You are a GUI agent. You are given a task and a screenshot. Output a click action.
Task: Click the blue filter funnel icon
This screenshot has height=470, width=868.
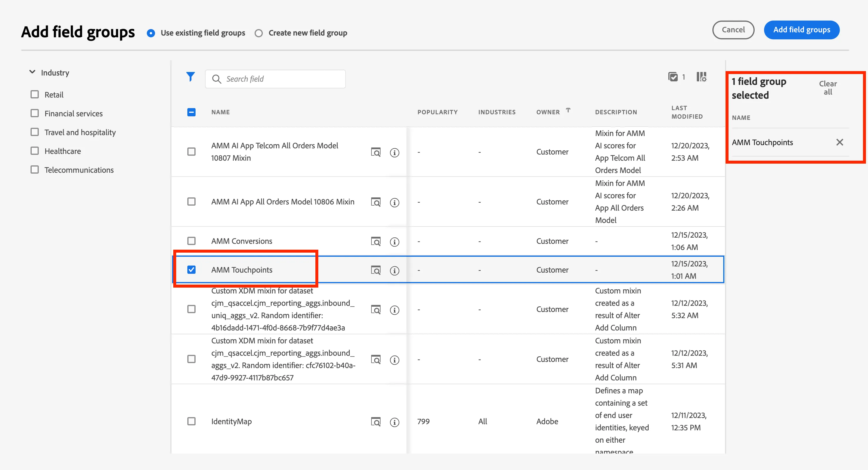click(x=190, y=77)
